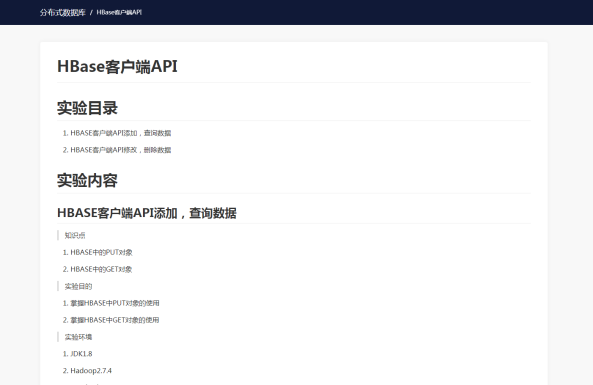The image size is (593, 385).
Task: Click the 知识点 blockquote label
Action: pyautogui.click(x=75, y=235)
